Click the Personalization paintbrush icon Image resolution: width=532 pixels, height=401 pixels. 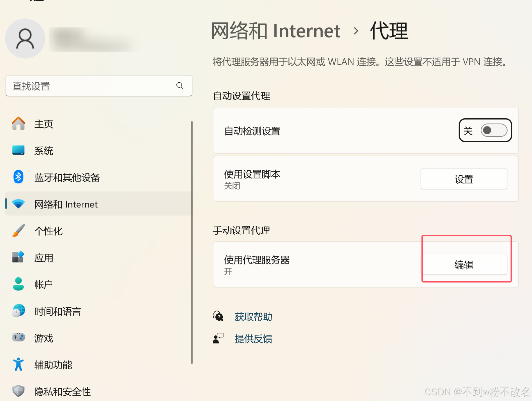(x=18, y=230)
